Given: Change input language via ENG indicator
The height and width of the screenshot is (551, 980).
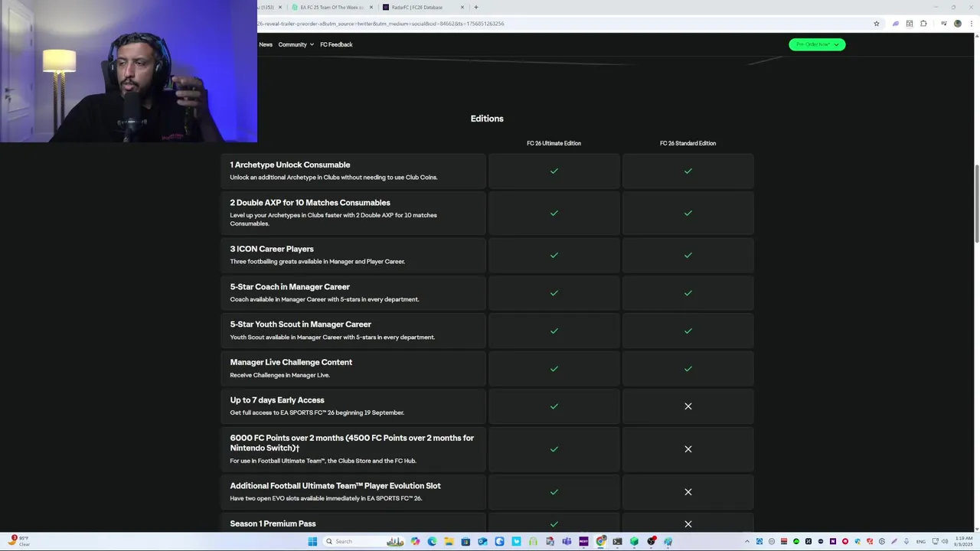Looking at the screenshot, I should pos(921,542).
